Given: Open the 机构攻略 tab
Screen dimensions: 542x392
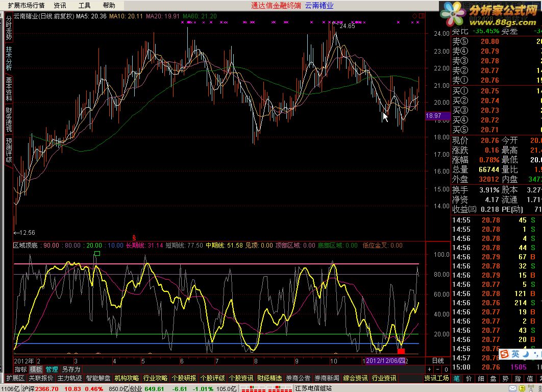Looking at the screenshot, I should [127, 378].
